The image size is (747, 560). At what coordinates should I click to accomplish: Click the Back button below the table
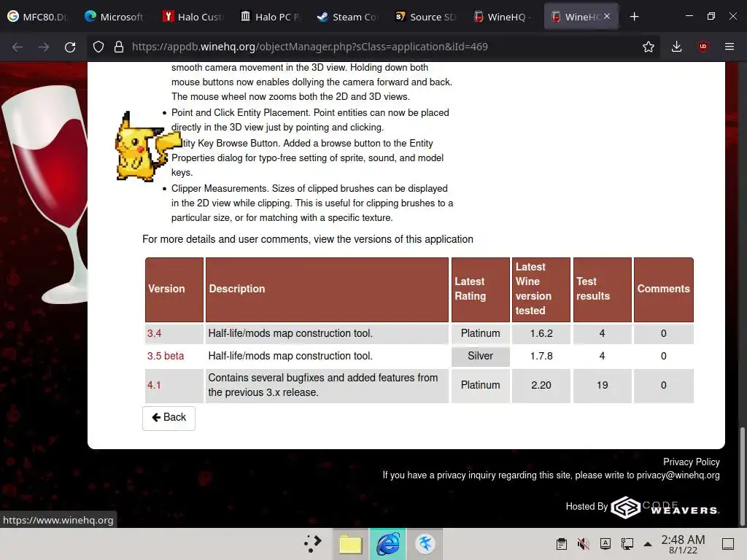(x=169, y=418)
